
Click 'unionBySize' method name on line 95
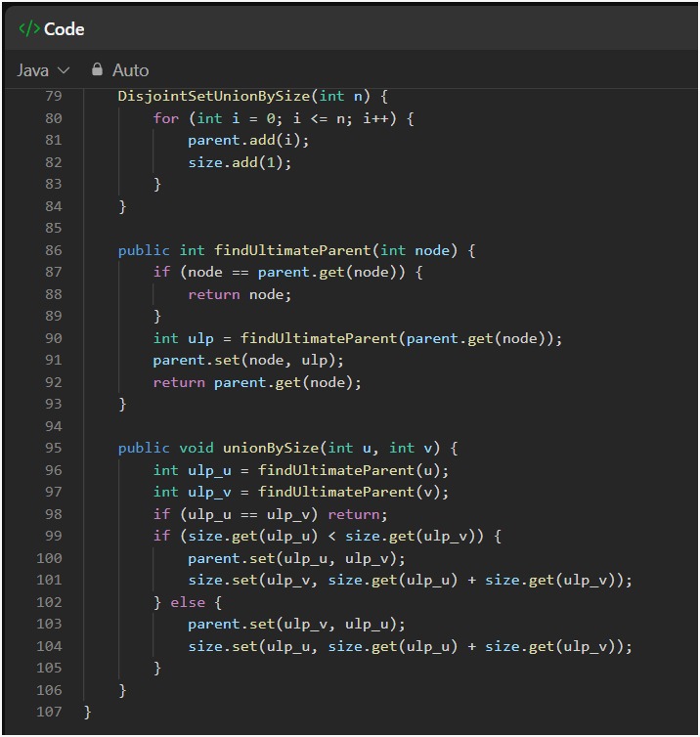pyautogui.click(x=271, y=448)
